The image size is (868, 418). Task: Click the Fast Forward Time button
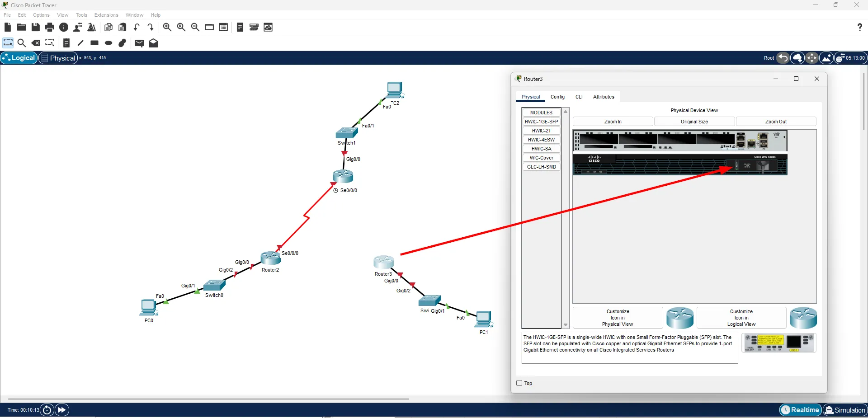point(62,410)
